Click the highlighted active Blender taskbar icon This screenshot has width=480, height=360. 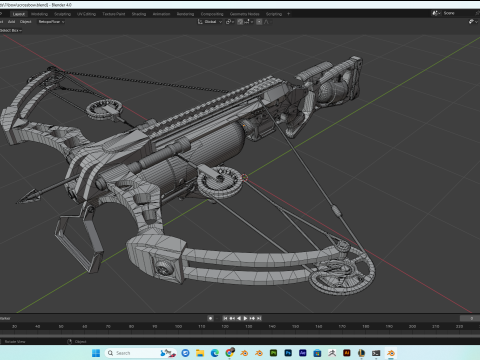pos(391,353)
